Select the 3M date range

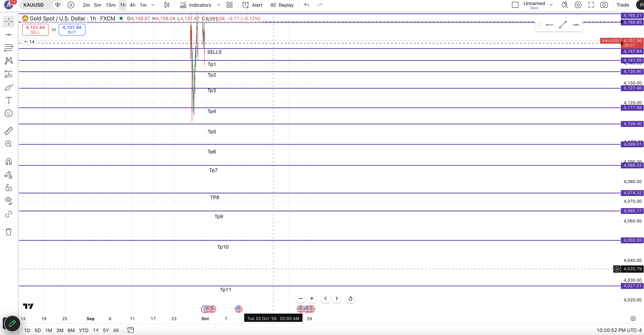click(60, 330)
